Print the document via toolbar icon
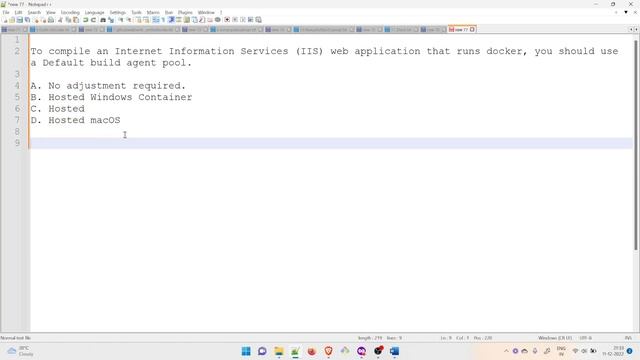The image size is (640, 360). click(51, 20)
